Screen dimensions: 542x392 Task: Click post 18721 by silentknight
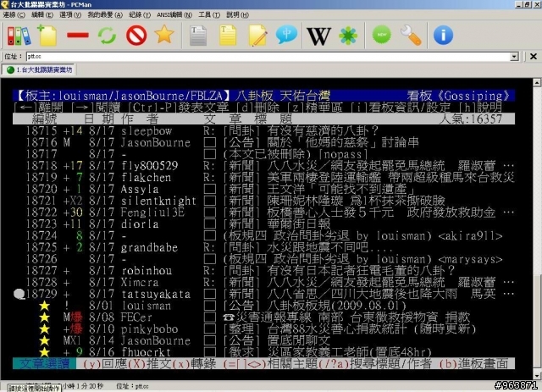click(263, 201)
